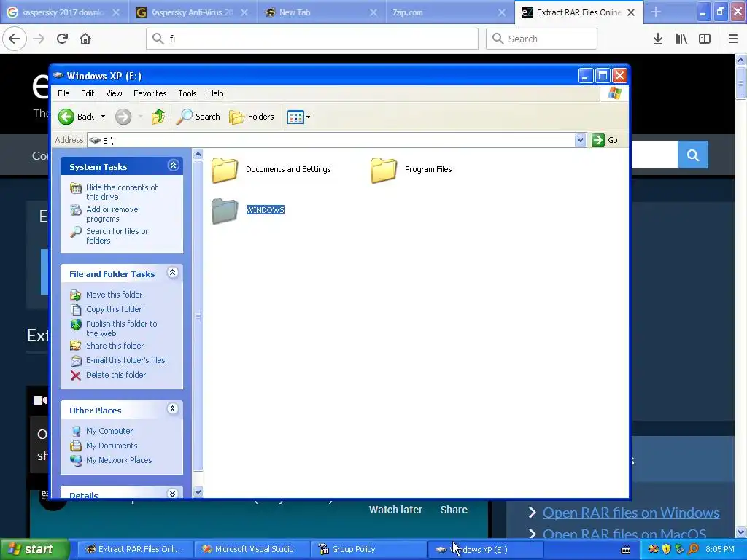
Task: Open Search in Explorer toolbar
Action: [x=198, y=117]
